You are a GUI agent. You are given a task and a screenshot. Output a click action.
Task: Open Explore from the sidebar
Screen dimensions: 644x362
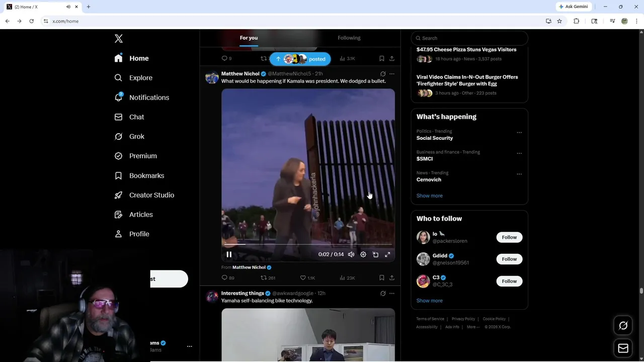click(133, 78)
